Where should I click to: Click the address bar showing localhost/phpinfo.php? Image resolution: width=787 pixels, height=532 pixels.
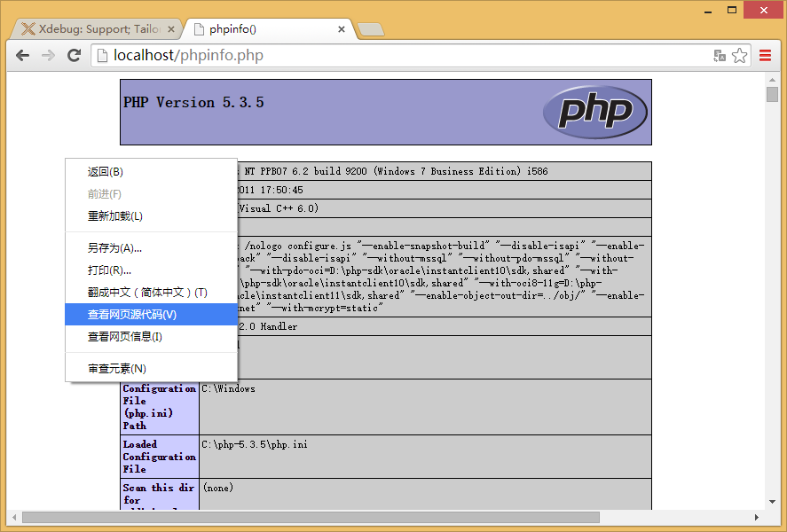(x=399, y=55)
